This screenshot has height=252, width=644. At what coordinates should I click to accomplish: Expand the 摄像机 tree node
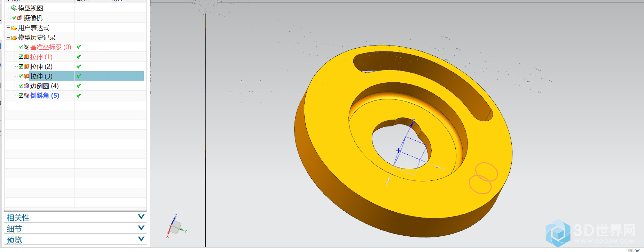[x=8, y=18]
